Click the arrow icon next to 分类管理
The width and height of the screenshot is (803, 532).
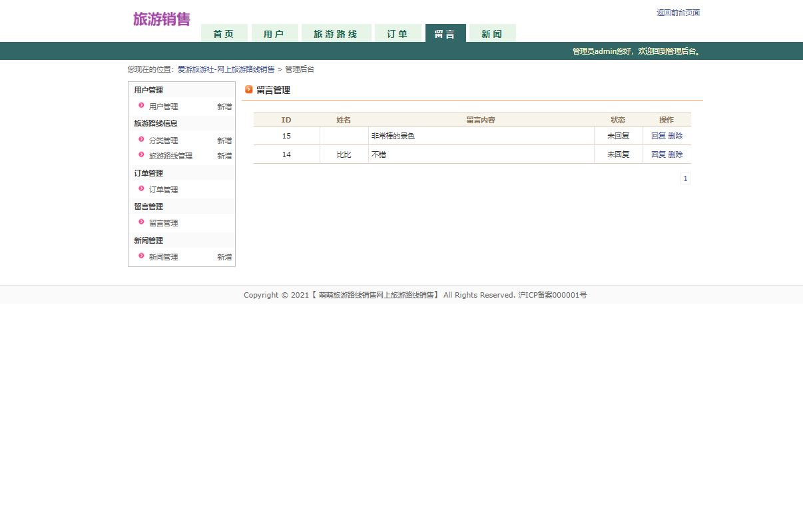pyautogui.click(x=140, y=140)
